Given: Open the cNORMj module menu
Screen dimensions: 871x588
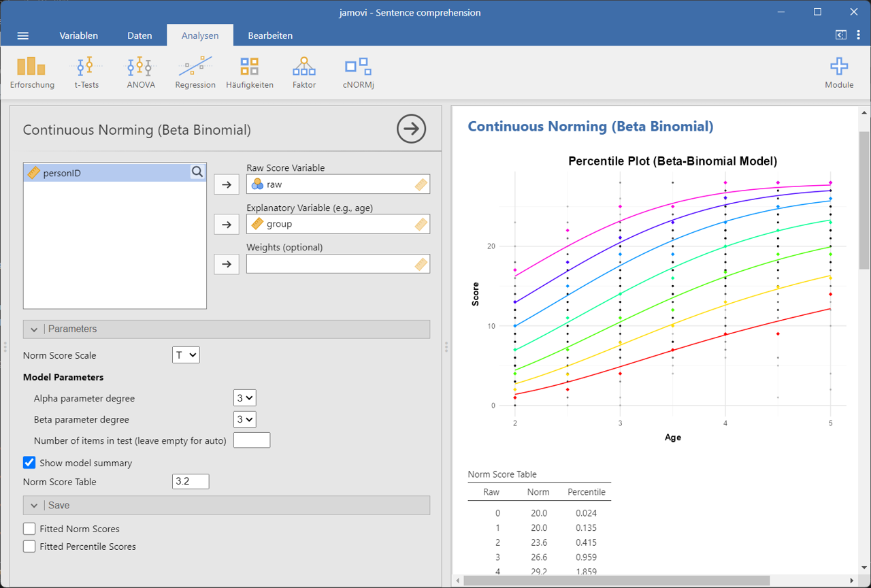Looking at the screenshot, I should click(358, 73).
